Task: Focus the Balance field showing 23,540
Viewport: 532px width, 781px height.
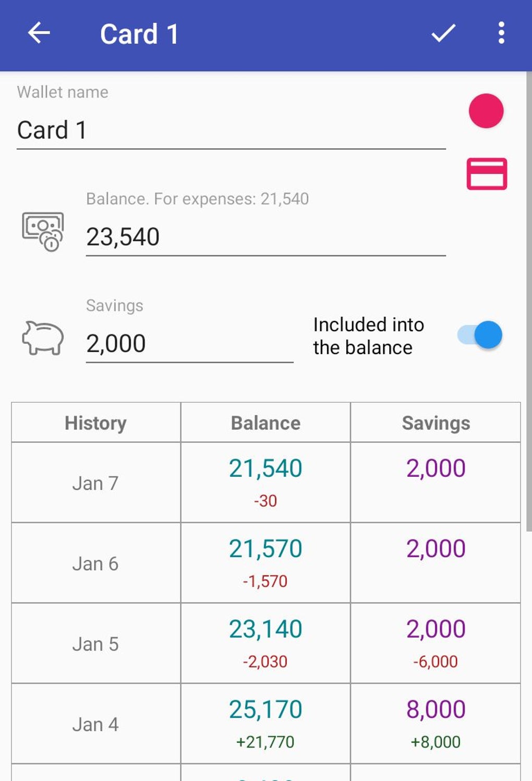Action: click(x=265, y=237)
